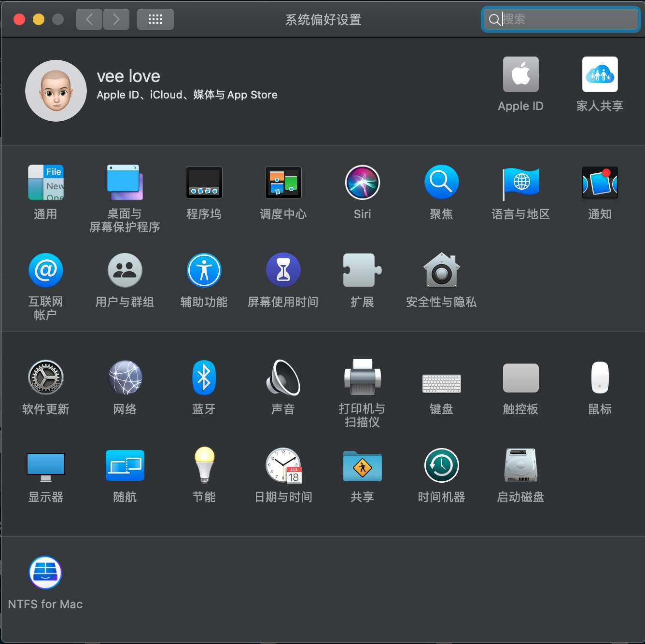
Task: Open 家人共享 (Family Sharing) pane
Action: point(600,74)
